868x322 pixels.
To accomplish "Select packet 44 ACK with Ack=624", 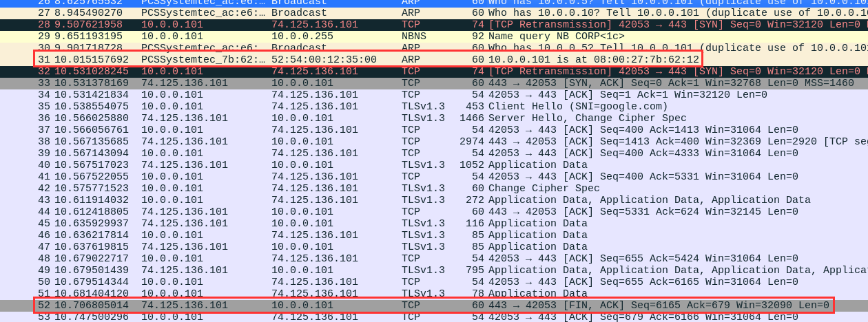I will 434,211.
